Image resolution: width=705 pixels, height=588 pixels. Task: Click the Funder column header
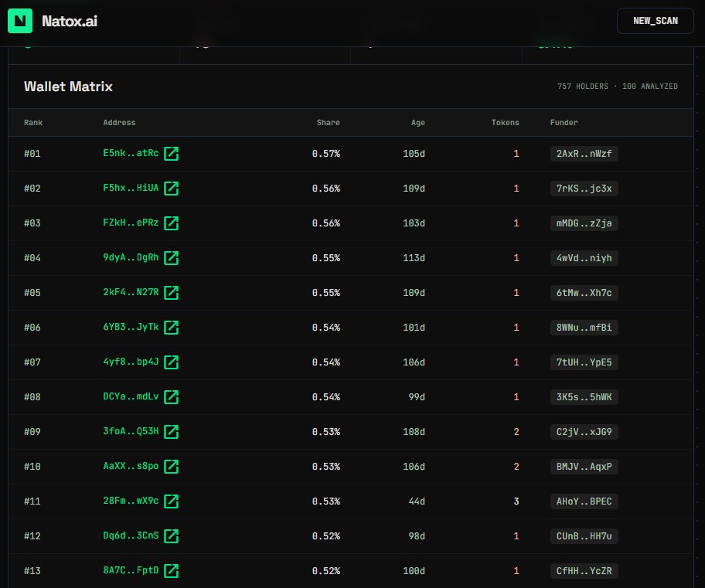[x=564, y=122]
